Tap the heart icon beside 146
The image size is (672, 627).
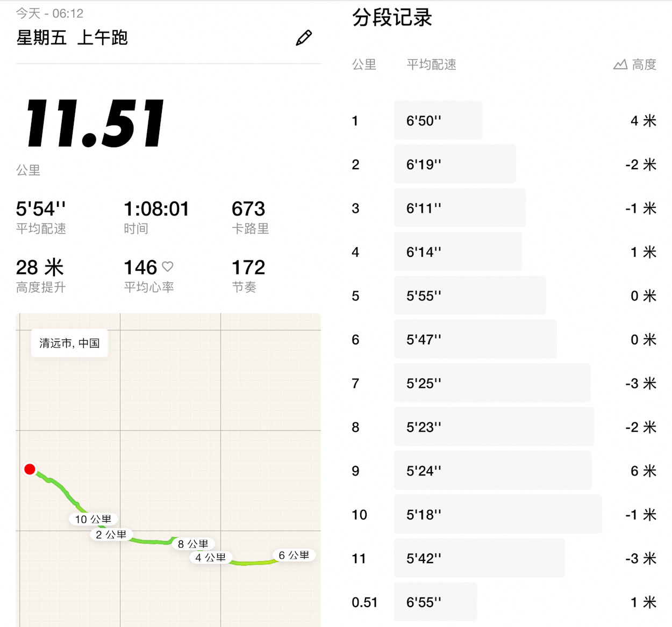point(168,266)
